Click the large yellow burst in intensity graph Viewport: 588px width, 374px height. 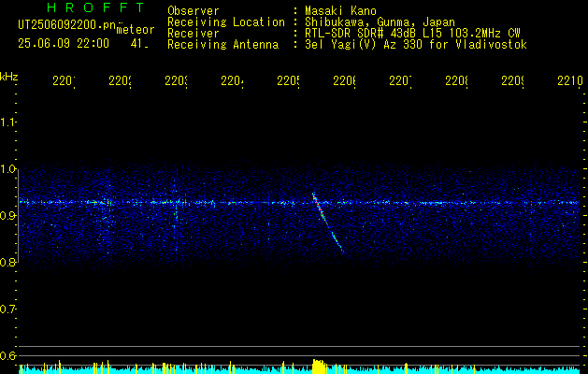[x=319, y=367]
